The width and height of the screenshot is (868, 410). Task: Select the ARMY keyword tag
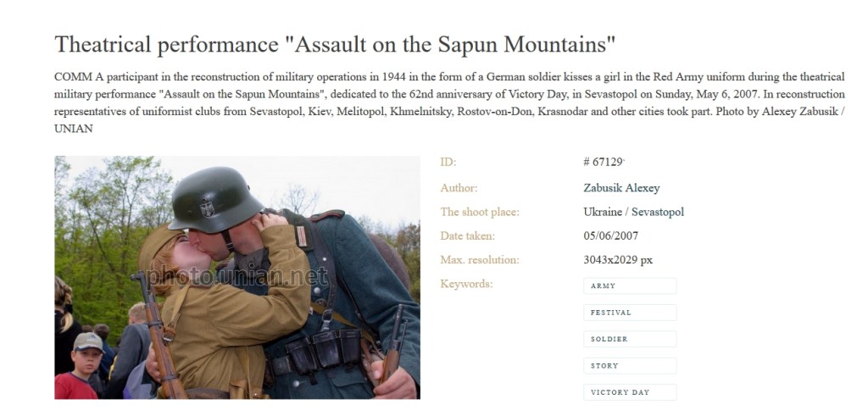tap(629, 286)
